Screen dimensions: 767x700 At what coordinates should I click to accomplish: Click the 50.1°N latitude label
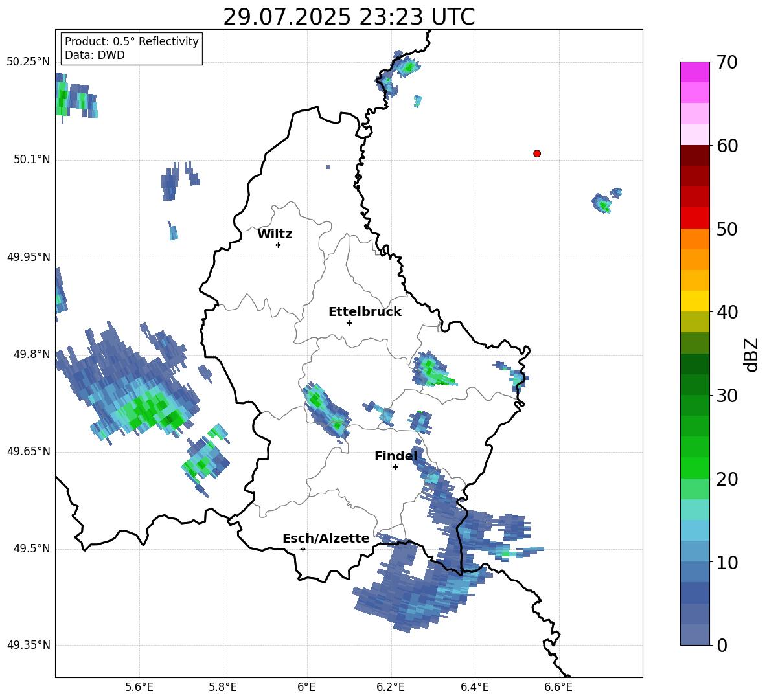pyautogui.click(x=32, y=159)
